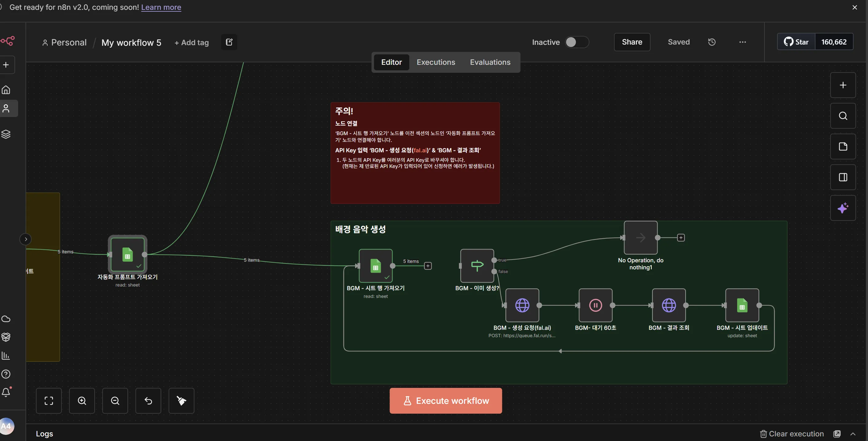Image resolution: width=868 pixels, height=441 pixels.
Task: Click Clear execution in Logs bar
Action: 792,434
